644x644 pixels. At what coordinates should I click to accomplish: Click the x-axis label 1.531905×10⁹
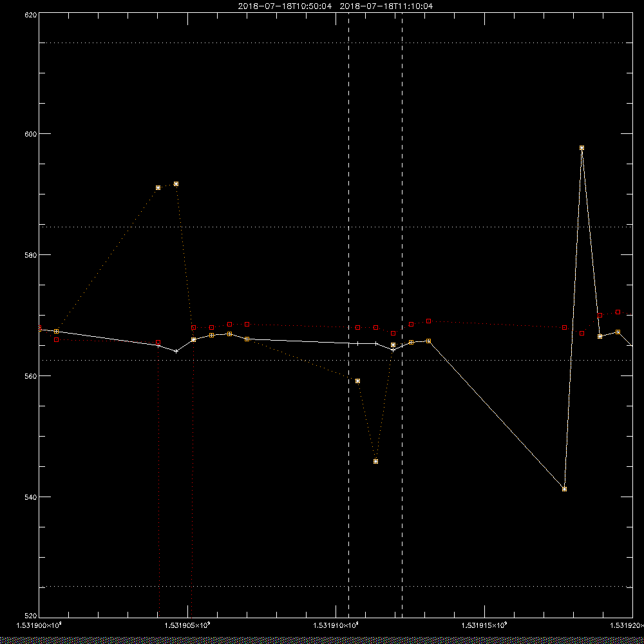tap(187, 625)
